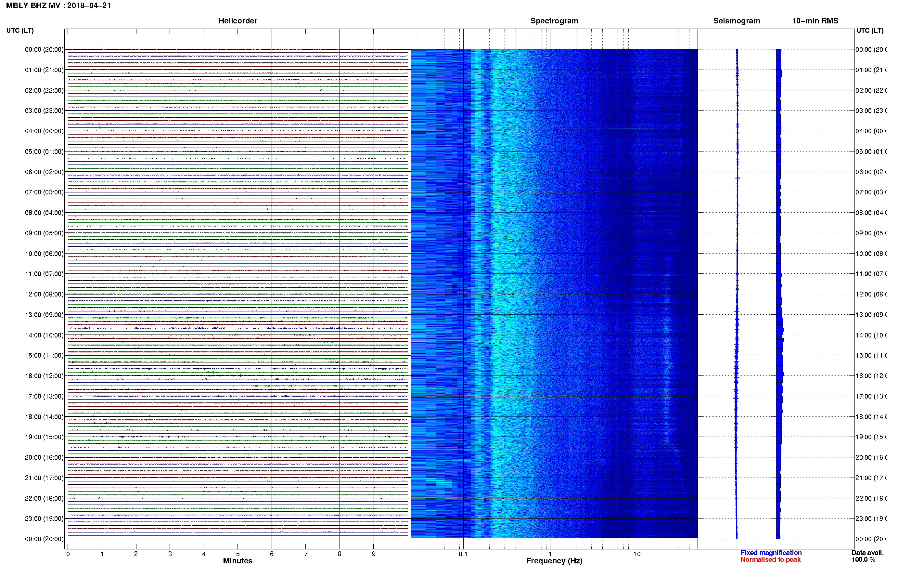924x578 pixels.
Task: Click minute tick '7' under the Helicorder
Action: click(x=306, y=554)
